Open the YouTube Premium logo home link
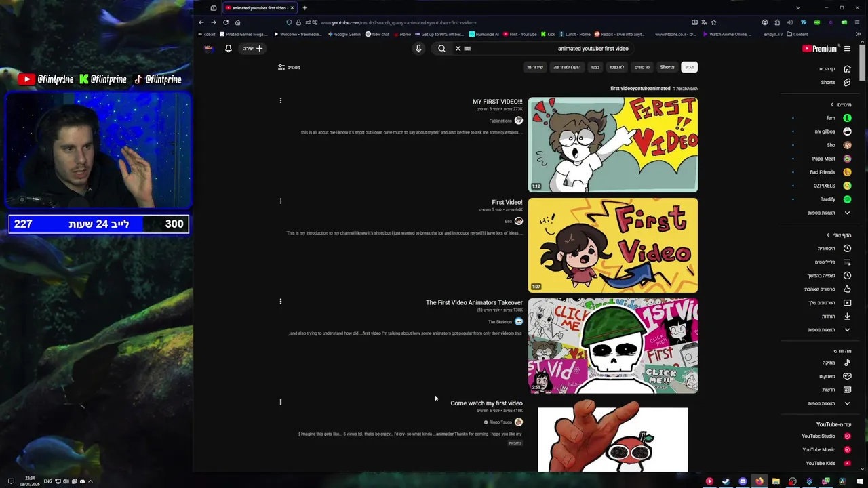868x488 pixels. click(819, 49)
